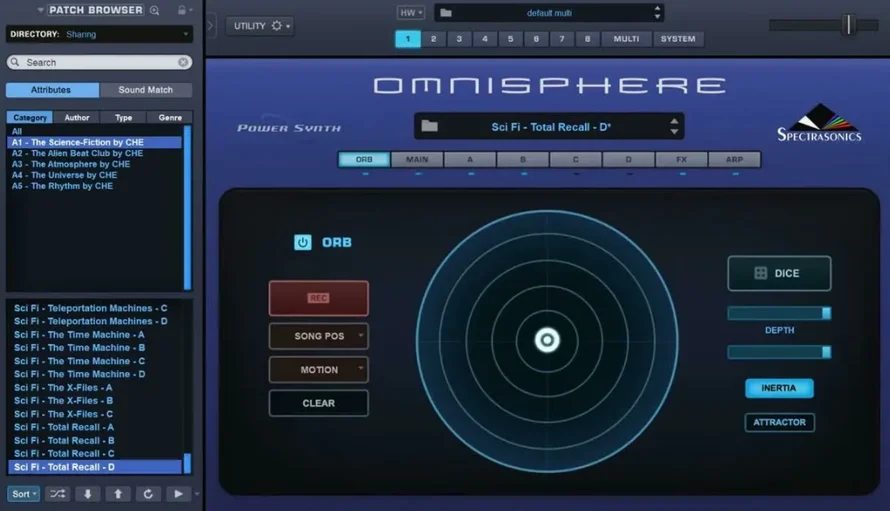Viewport: 890px width, 511px height.
Task: Open the HW dropdown menu
Action: [411, 12]
